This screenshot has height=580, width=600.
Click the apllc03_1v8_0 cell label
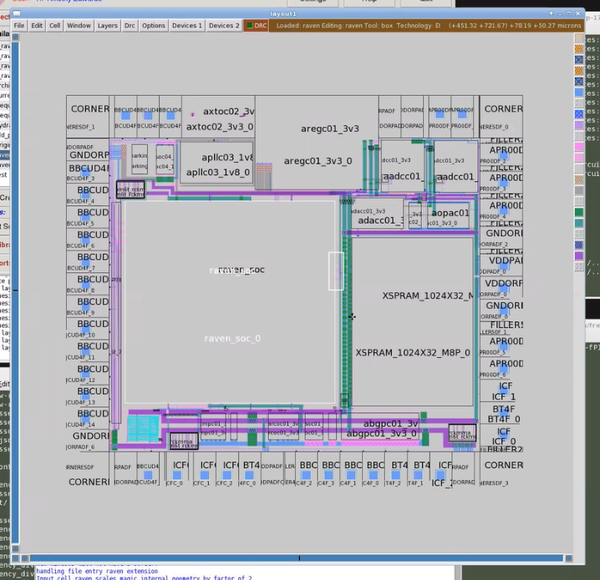pyautogui.click(x=218, y=172)
